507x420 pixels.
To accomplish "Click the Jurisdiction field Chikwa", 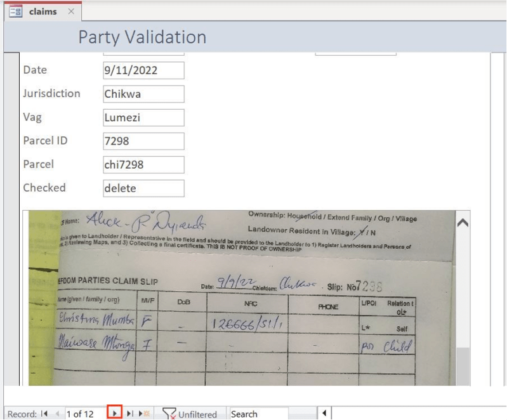I will pos(143,94).
